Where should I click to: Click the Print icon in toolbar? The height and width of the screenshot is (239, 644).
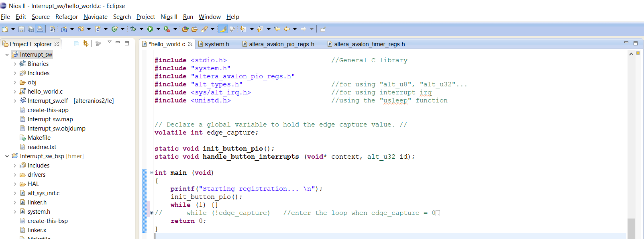(40, 29)
